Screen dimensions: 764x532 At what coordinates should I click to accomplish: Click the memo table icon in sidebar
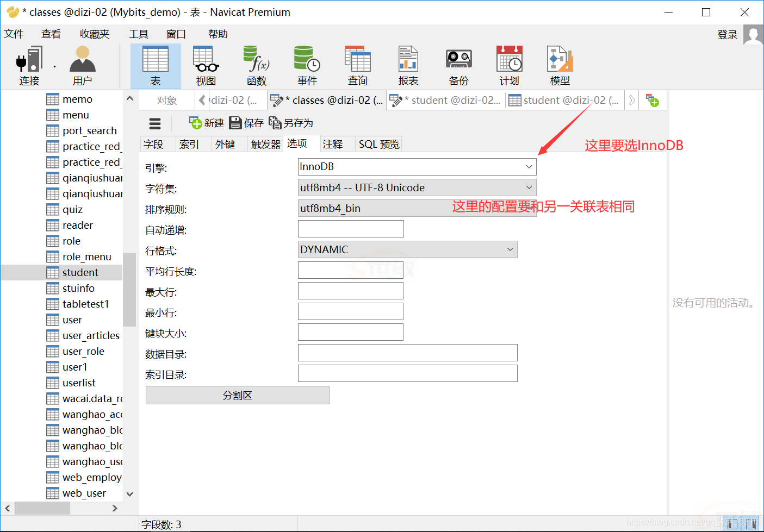(x=53, y=99)
